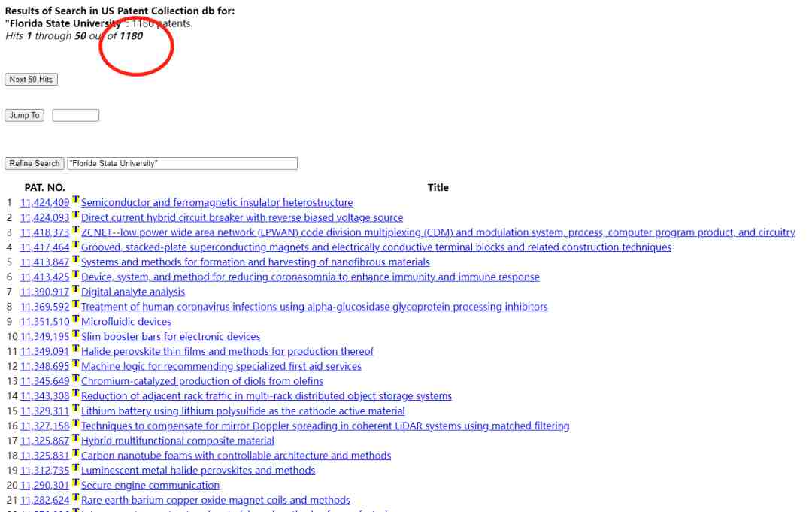
Task: Open patent number 11,413,847
Action: [44, 262]
